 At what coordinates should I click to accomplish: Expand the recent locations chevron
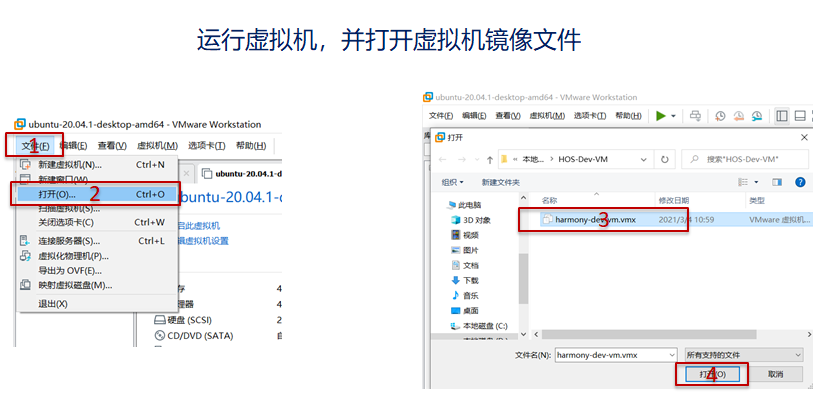click(476, 160)
